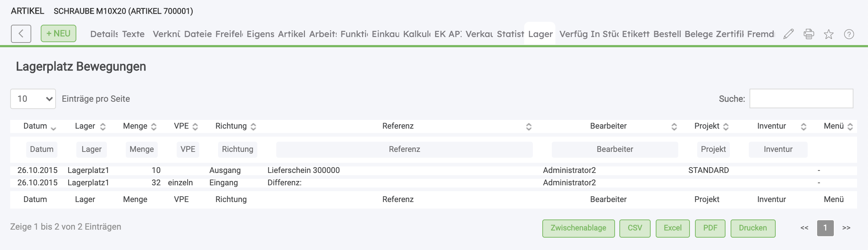868x250 pixels.
Task: Export table via Excel button
Action: [672, 228]
